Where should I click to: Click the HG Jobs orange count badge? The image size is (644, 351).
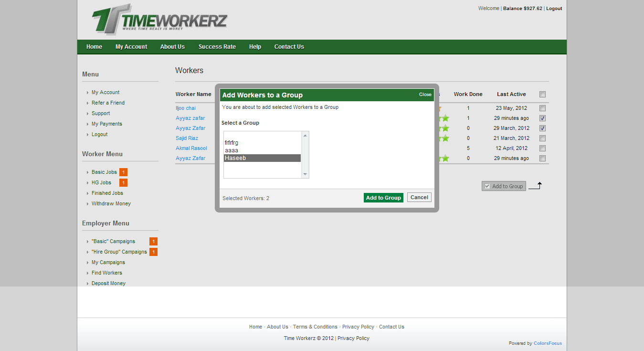(123, 183)
